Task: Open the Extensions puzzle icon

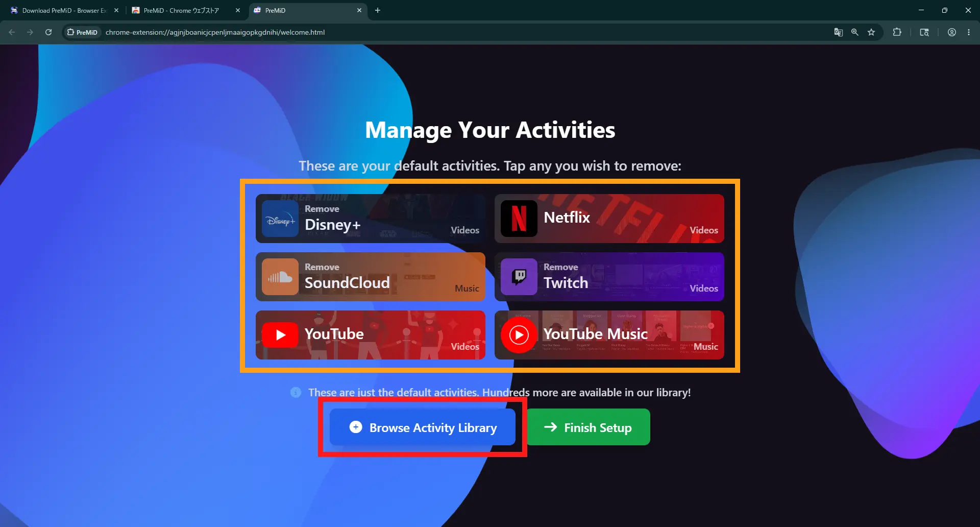Action: pos(897,32)
